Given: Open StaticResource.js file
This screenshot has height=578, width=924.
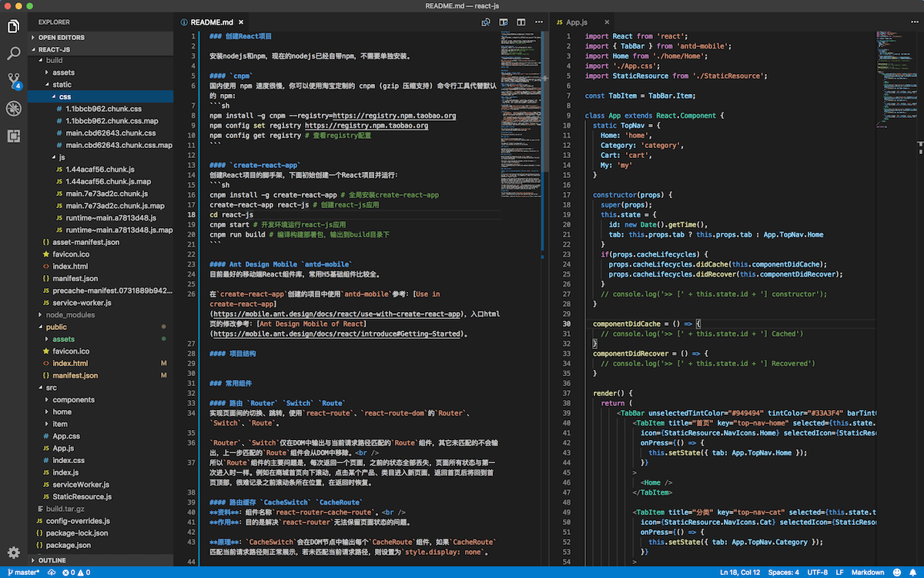Looking at the screenshot, I should coord(100,497).
